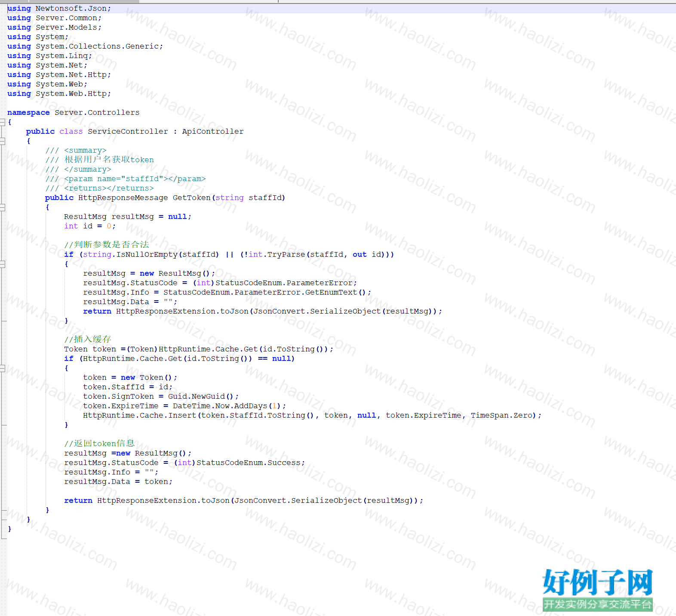Click 'HttpResponseMessage' return type in GetToken signature

coord(123,197)
